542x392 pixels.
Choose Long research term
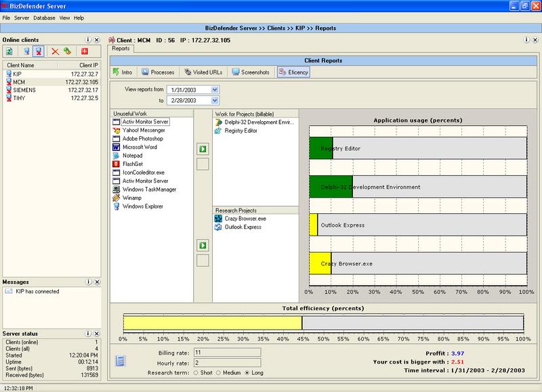247,373
